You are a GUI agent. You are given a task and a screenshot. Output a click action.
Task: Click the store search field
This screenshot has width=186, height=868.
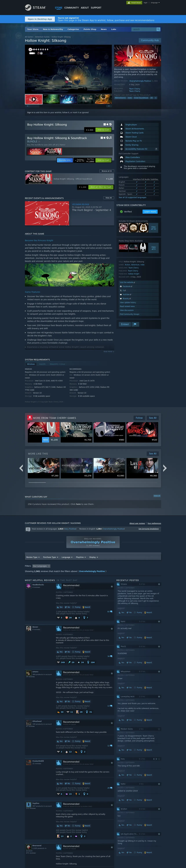click(x=144, y=29)
